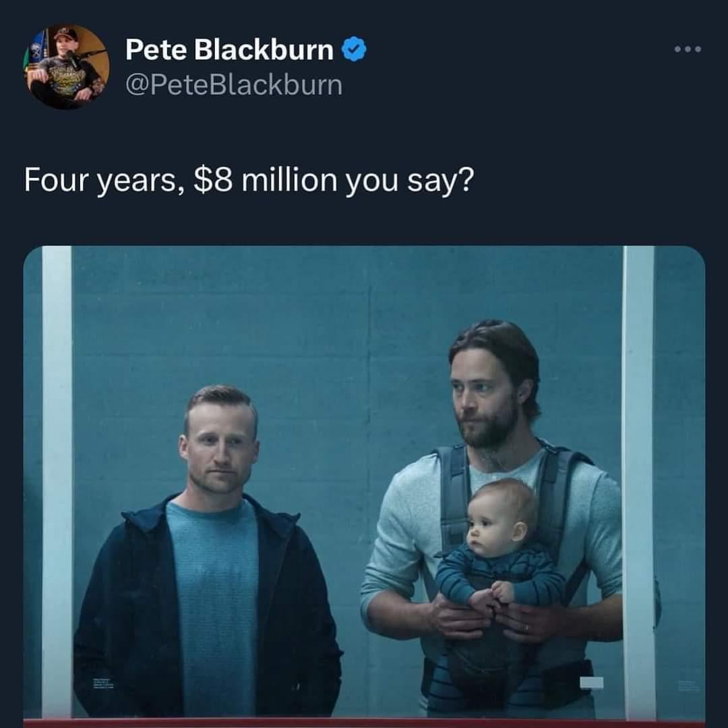Click the white pillar beside bearded man
728x728 pixels.
639,481
